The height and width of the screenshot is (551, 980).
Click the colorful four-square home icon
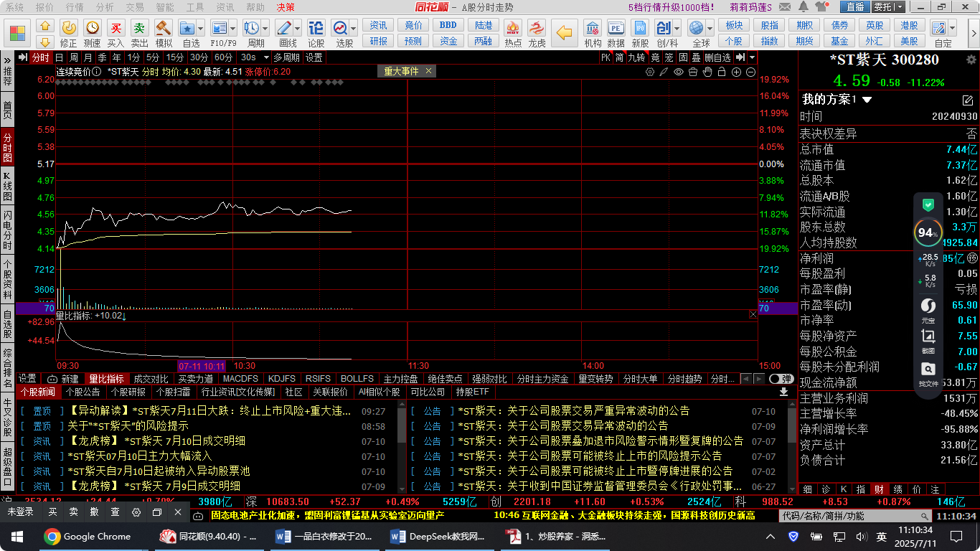tap(17, 33)
